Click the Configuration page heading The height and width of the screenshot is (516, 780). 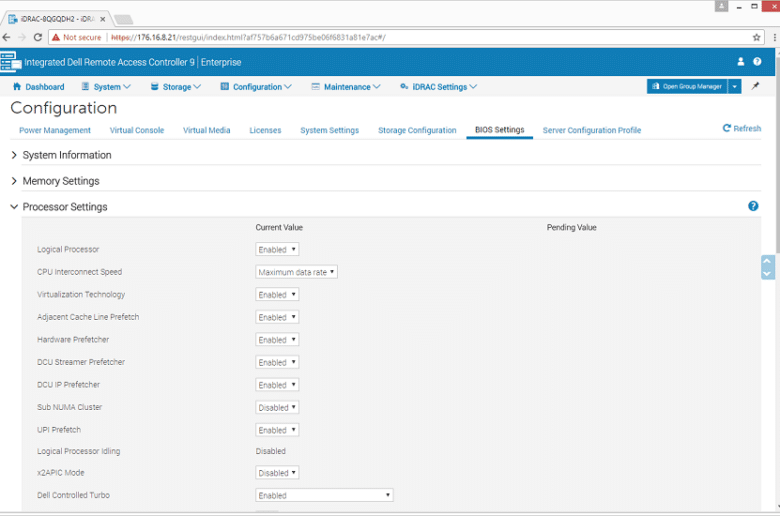point(64,108)
